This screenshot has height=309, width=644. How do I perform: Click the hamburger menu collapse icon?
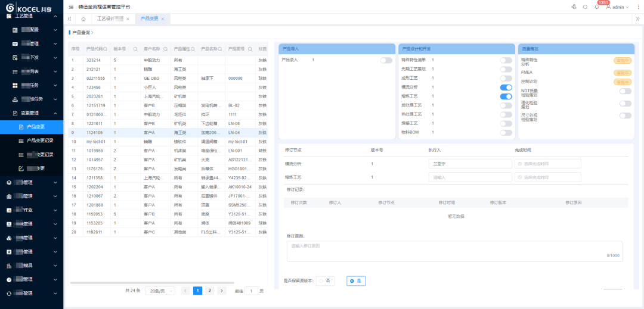[71, 7]
